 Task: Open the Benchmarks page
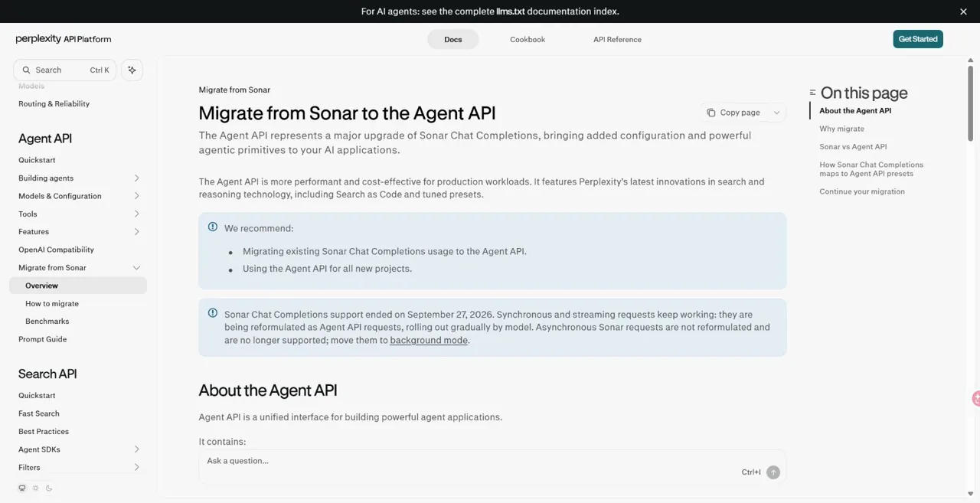click(x=47, y=322)
